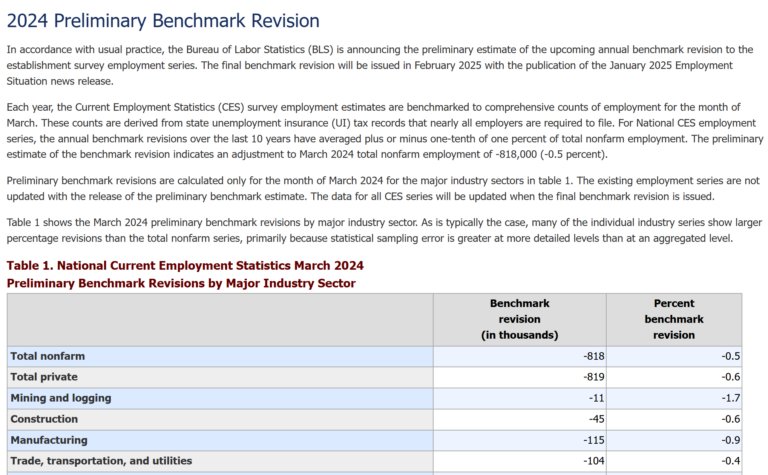Click the -11 value for Mining and logging
This screenshot has width=768, height=475.
pyautogui.click(x=597, y=398)
